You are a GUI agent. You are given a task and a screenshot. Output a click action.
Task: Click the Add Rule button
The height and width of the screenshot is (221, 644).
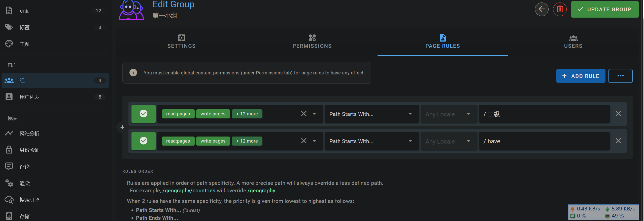pos(581,76)
